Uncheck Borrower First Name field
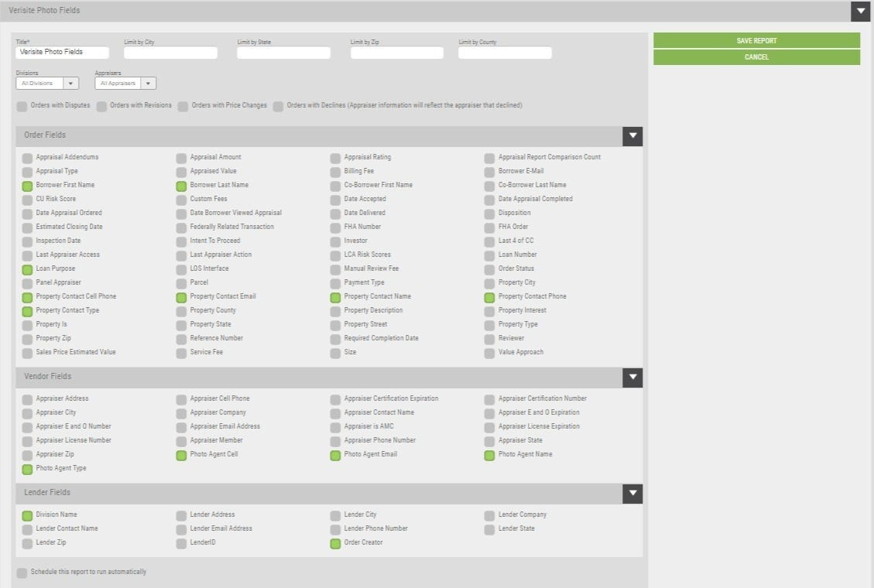Viewport: 874px width, 588px height. [27, 186]
